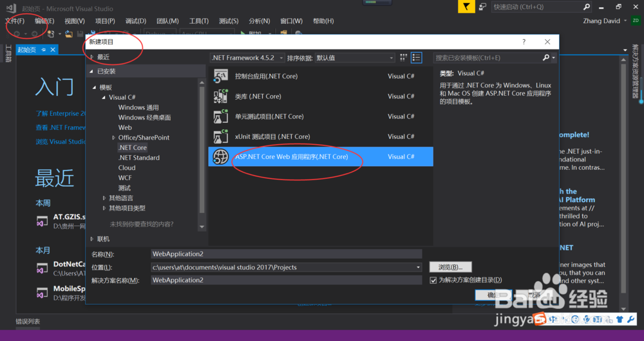
Task: Switch template list to small icons view
Action: tap(403, 58)
